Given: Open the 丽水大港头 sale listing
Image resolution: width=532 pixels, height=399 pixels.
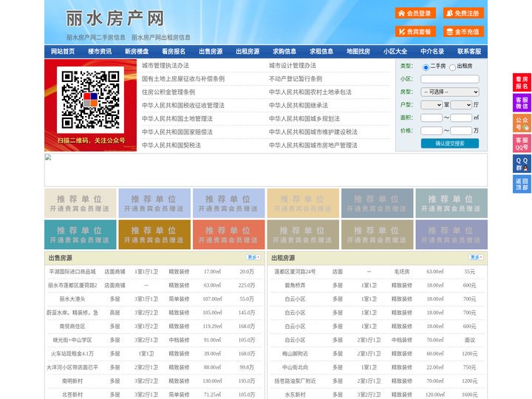Looking at the screenshot, I should click(x=72, y=299).
